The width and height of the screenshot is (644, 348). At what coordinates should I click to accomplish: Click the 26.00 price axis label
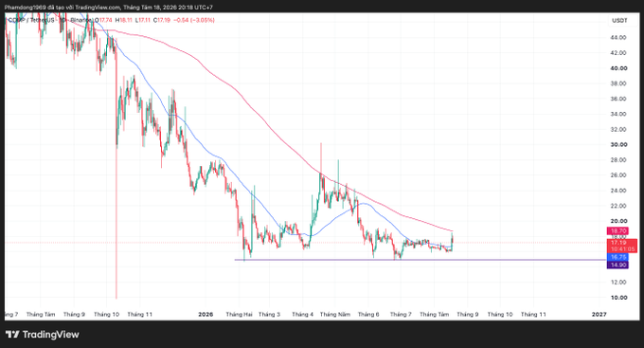[x=618, y=175]
